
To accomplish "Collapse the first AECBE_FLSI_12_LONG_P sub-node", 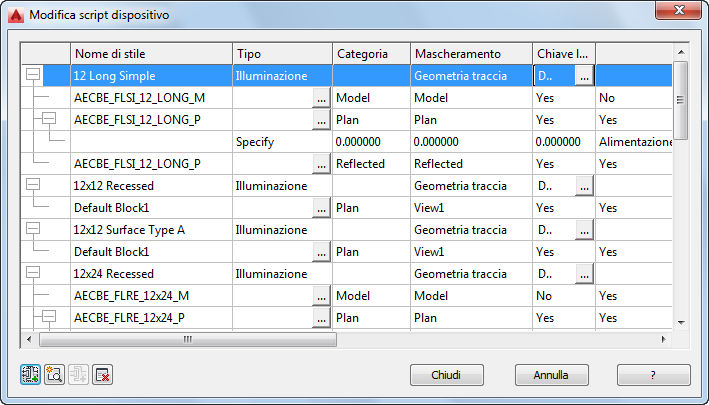I will tap(49, 120).
